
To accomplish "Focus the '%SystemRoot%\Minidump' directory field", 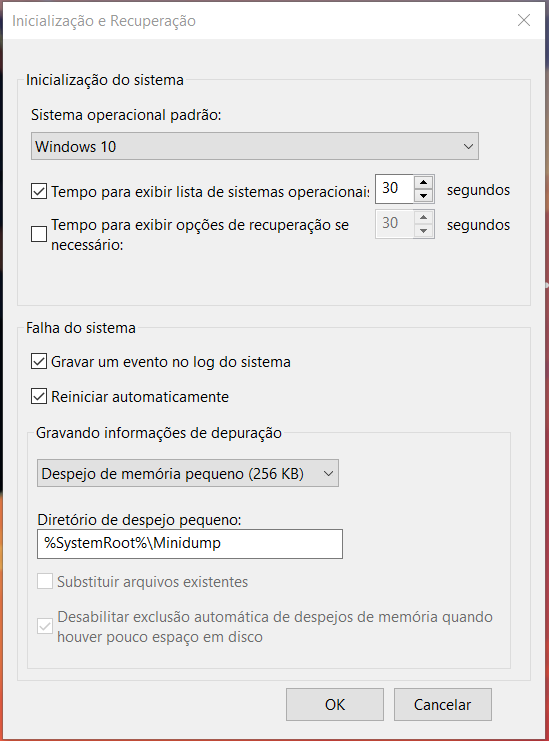I will (x=190, y=543).
